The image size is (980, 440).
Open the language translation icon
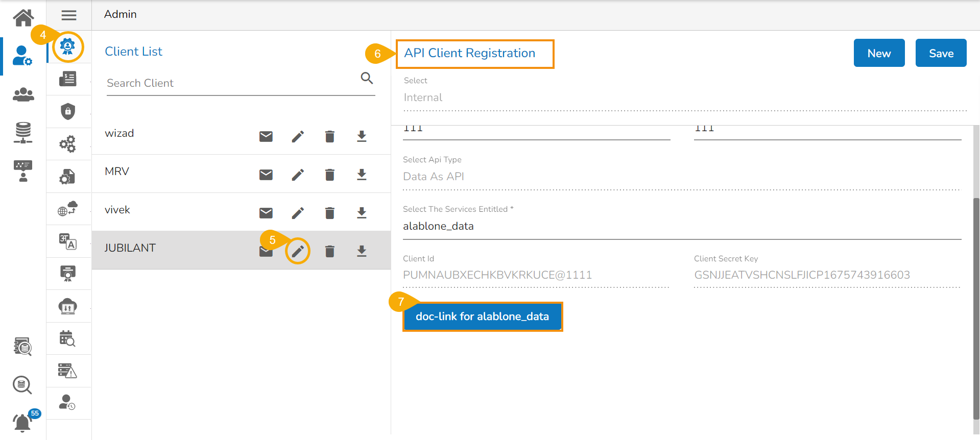68,241
